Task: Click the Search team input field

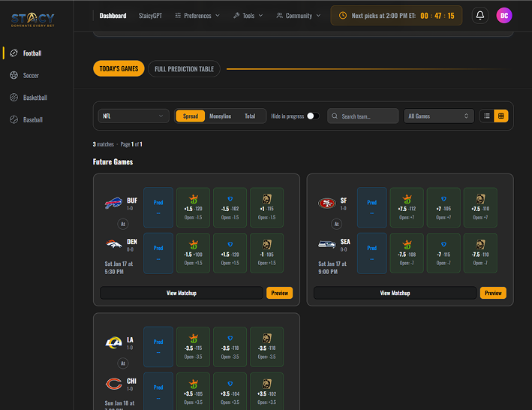Action: point(364,116)
